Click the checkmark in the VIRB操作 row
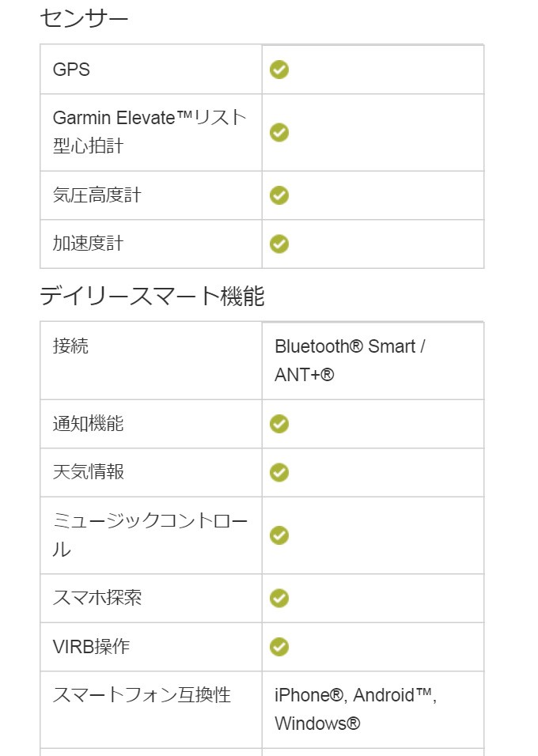The width and height of the screenshot is (538, 756). [x=279, y=647]
